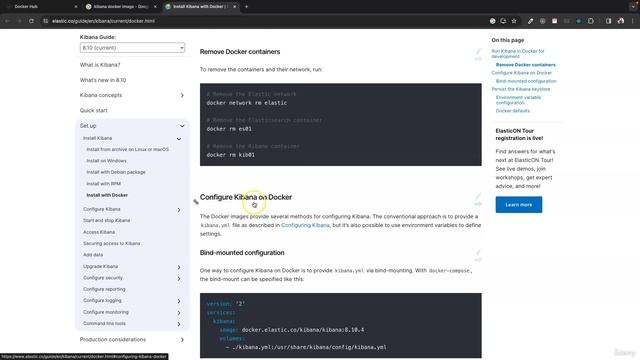Screen dimensions: 640x360
Task: Open the Add data page
Action: 93,255
